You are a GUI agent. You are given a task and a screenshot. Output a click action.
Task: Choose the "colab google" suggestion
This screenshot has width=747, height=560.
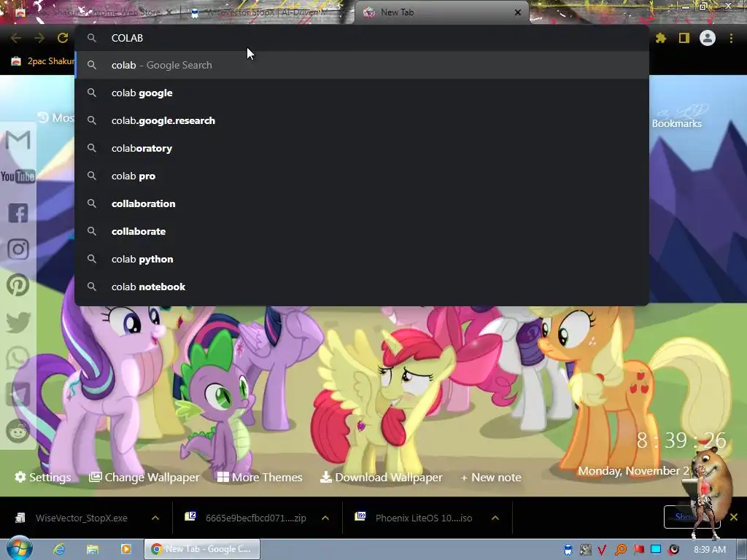[x=362, y=93]
